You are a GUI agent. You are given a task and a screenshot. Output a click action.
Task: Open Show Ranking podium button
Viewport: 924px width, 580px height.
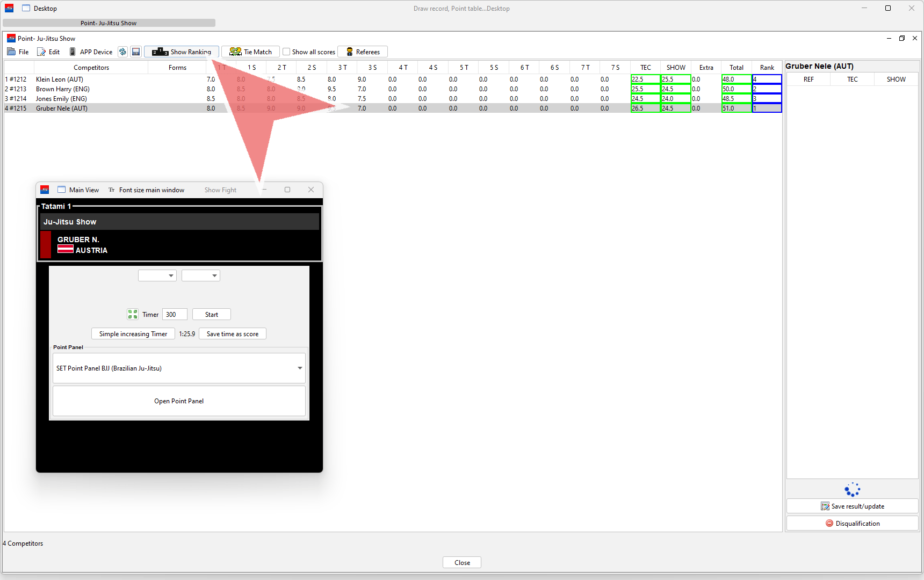pyautogui.click(x=182, y=52)
